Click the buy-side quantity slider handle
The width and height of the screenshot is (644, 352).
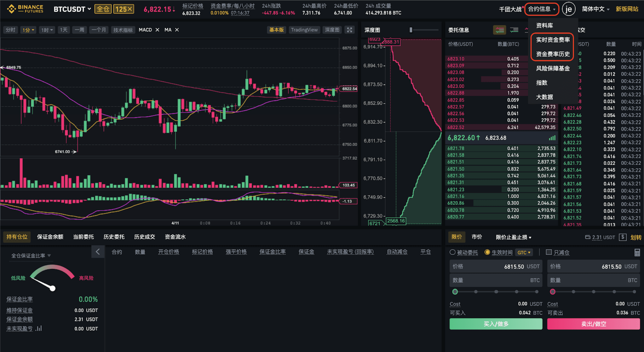455,292
